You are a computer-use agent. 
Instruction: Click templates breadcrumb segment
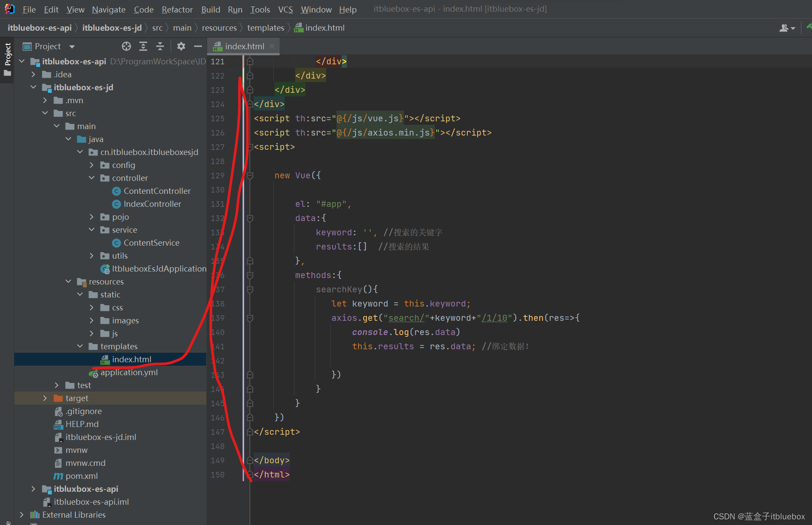click(265, 28)
